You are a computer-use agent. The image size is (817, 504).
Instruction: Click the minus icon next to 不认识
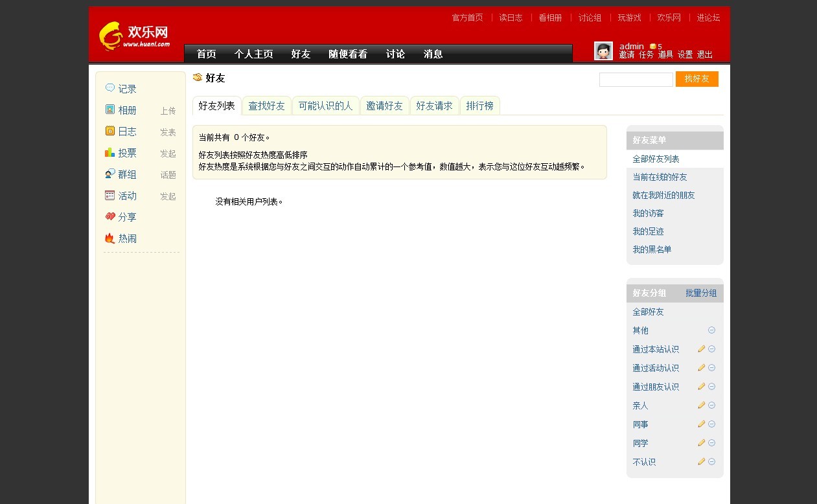[711, 461]
